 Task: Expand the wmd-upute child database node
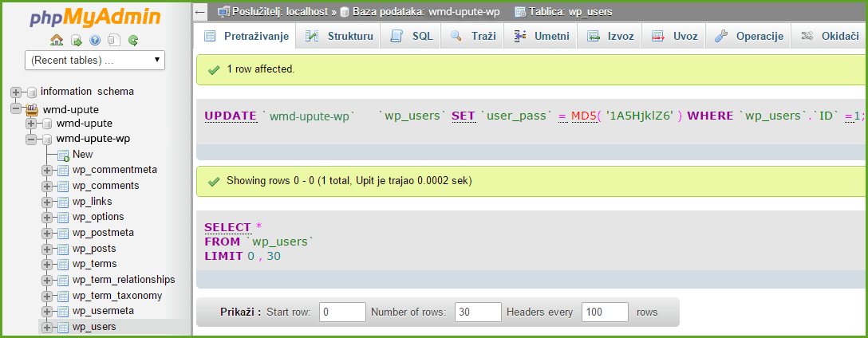coord(31,124)
